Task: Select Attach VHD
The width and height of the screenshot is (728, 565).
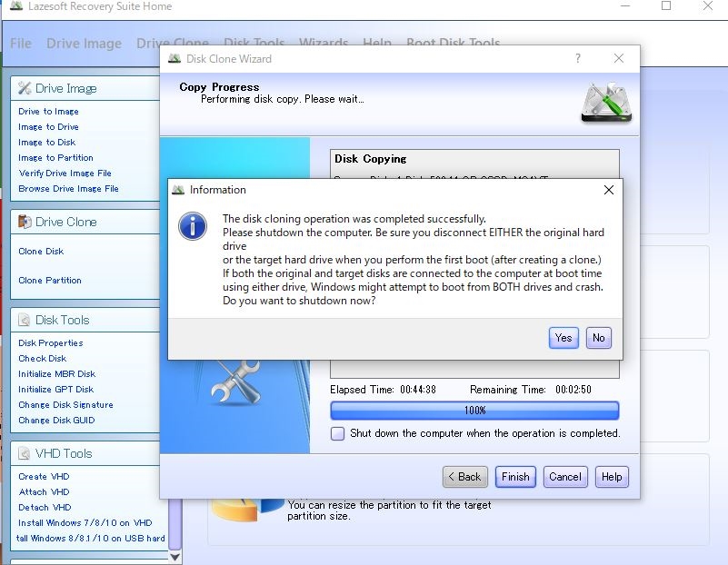Action: click(44, 492)
